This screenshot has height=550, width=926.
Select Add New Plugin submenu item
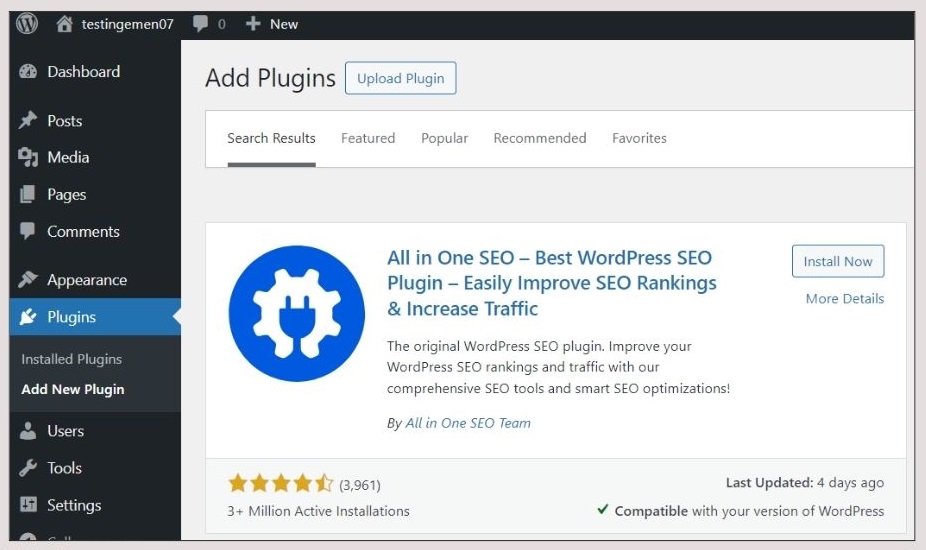(73, 389)
